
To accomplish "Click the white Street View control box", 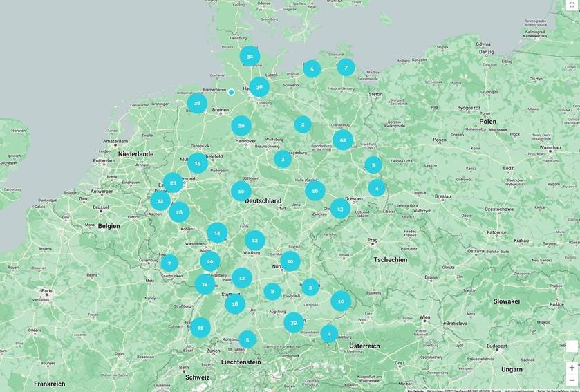I will pos(572,346).
